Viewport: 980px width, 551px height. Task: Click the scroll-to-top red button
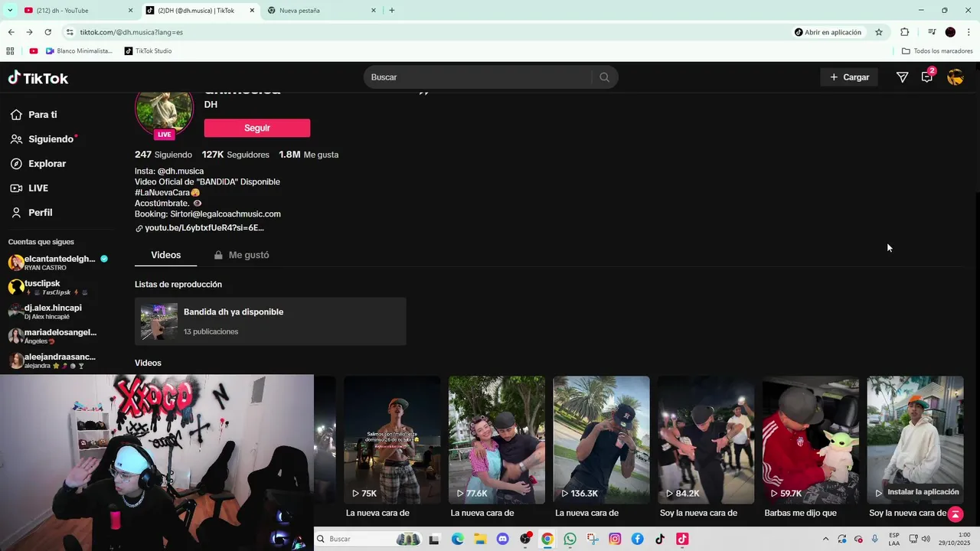(955, 514)
